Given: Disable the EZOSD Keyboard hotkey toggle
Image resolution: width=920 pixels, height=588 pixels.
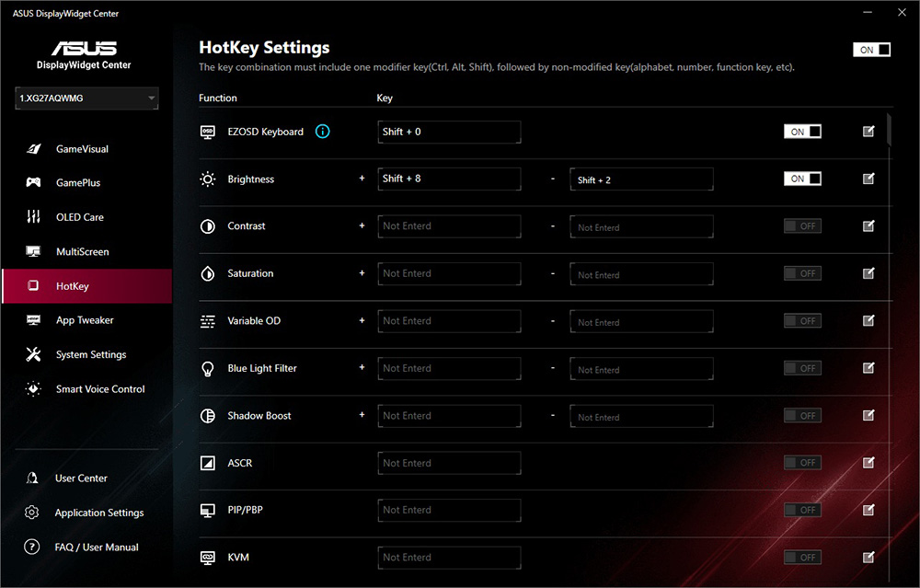Looking at the screenshot, I should 802,132.
